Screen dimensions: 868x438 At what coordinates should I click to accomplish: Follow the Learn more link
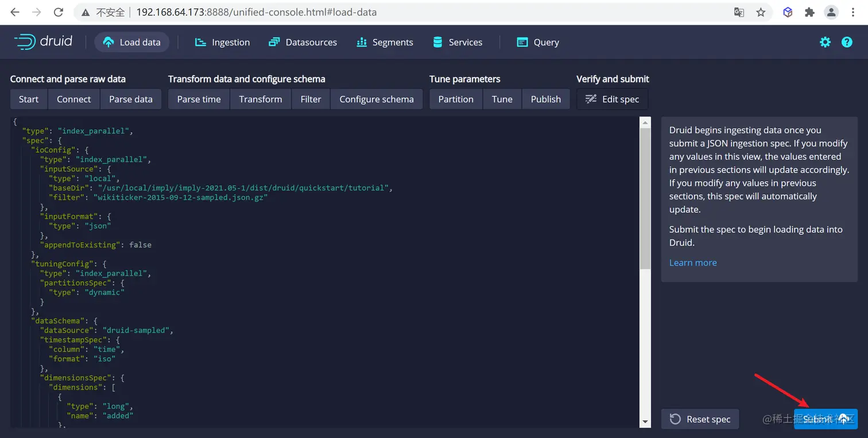693,262
